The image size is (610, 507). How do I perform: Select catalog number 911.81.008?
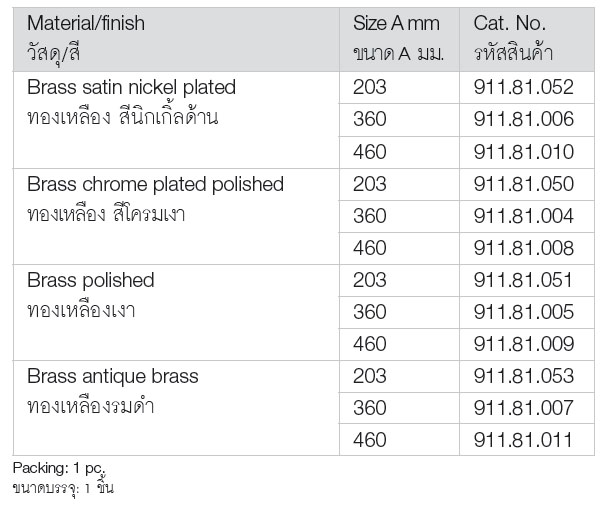point(523,248)
